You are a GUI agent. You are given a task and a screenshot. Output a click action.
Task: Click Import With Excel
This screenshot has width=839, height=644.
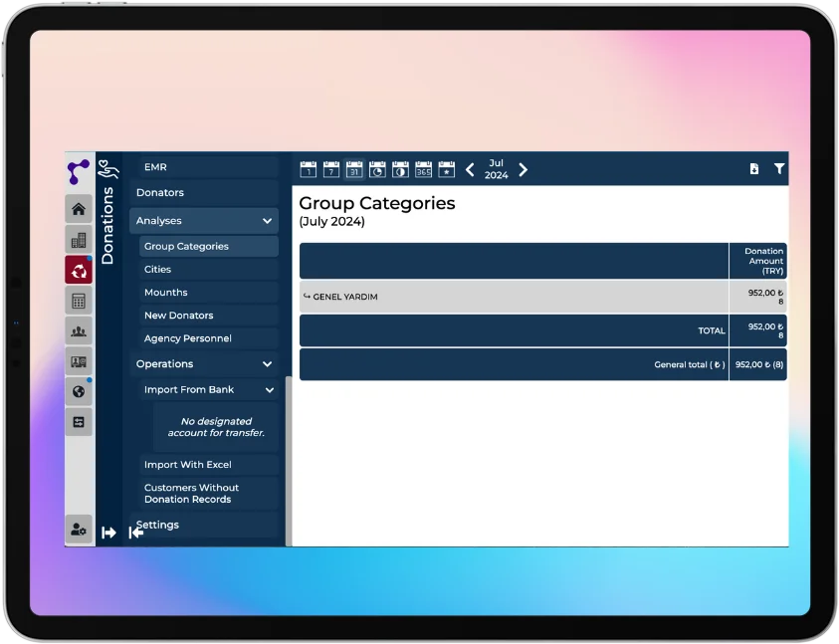[187, 465]
